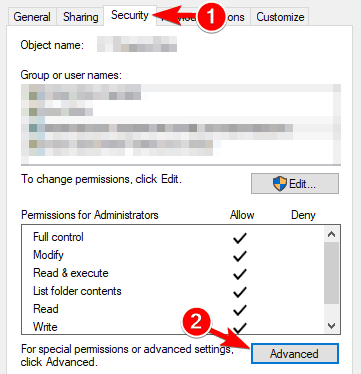Click the Read Allow checkmark
This screenshot has height=374, width=361.
pos(240,310)
